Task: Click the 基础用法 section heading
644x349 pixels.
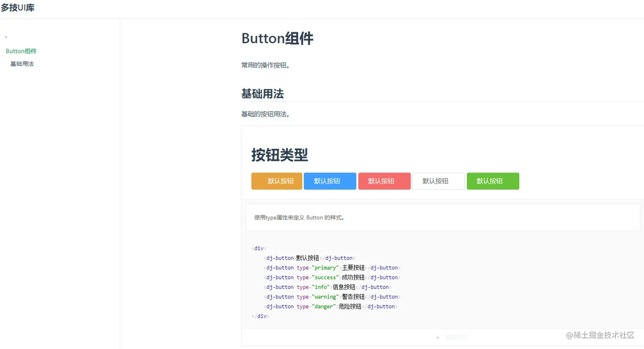Action: (x=262, y=94)
